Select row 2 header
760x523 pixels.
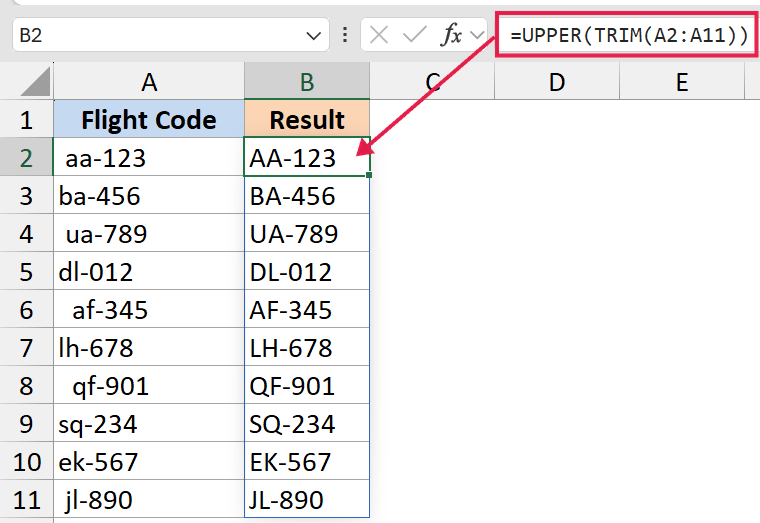26,157
